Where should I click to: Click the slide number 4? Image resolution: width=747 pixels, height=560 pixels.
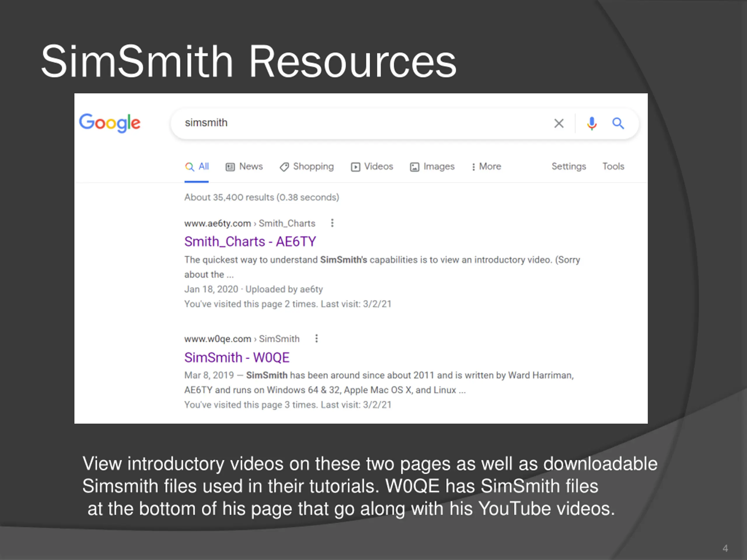[x=725, y=548]
